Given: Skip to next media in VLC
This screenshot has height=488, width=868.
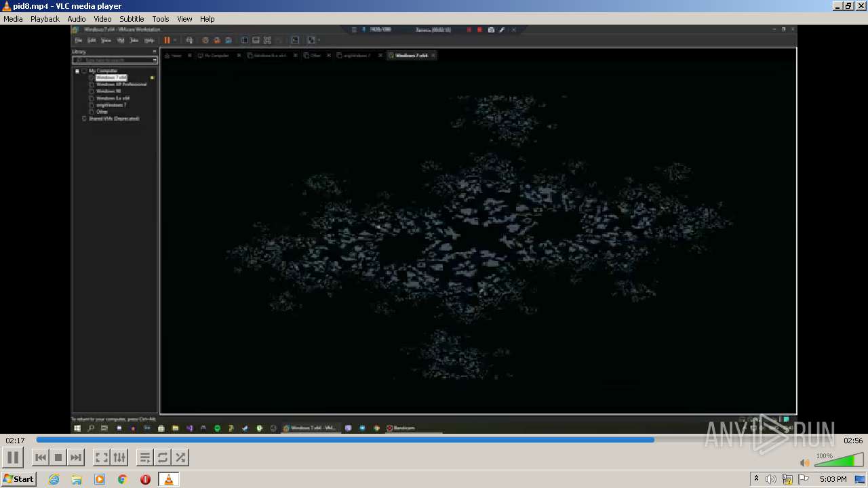Looking at the screenshot, I should coord(76,457).
